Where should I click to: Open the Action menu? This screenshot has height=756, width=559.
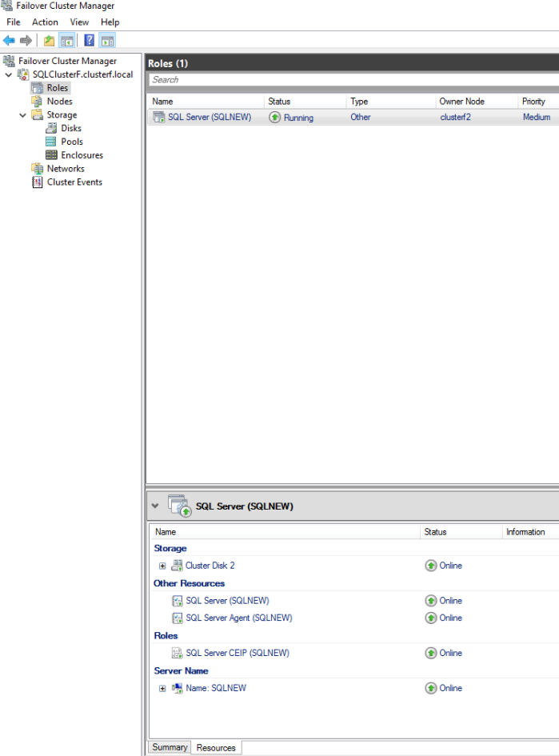tap(45, 22)
